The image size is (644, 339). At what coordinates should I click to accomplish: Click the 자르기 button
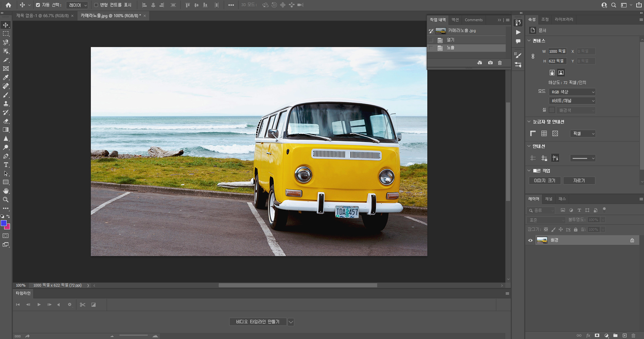(x=579, y=180)
